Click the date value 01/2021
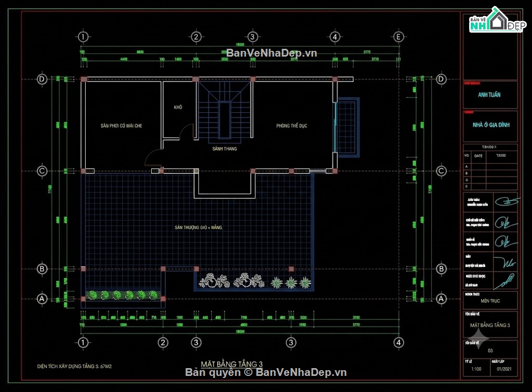532x392 pixels. click(x=504, y=369)
